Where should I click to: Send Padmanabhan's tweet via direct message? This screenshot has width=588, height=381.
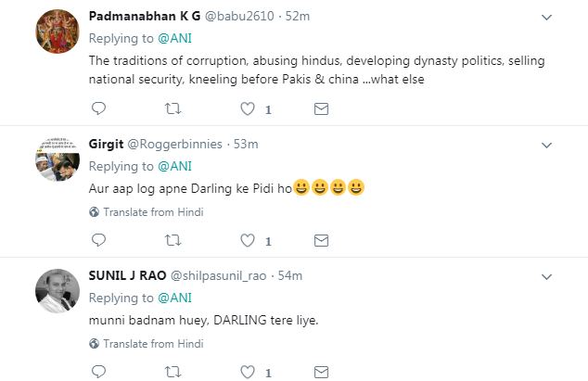(321, 109)
